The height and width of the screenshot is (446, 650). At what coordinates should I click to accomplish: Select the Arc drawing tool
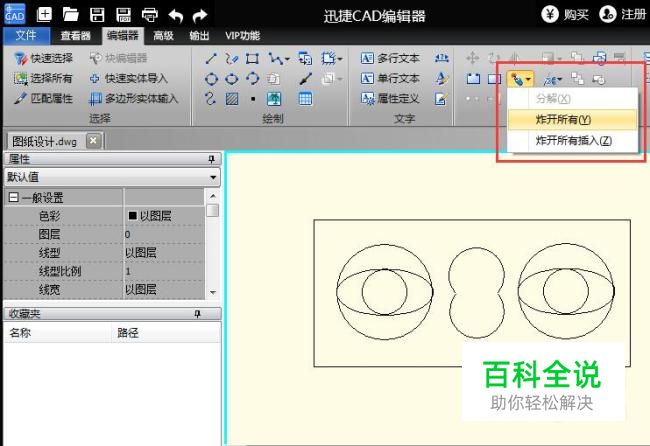pos(252,78)
